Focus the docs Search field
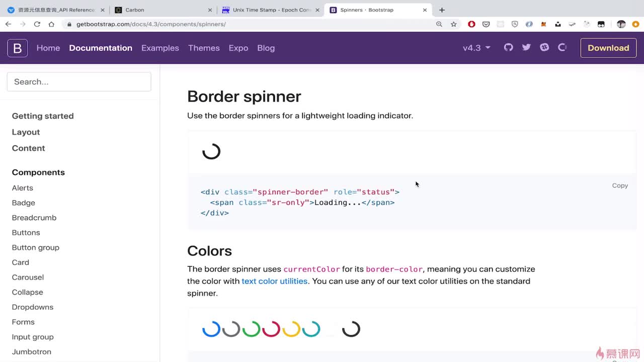Viewport: 644px width, 362px height. point(79,82)
